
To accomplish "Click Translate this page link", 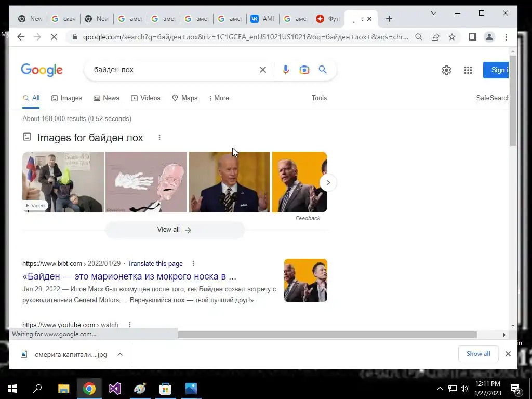I will (155, 263).
